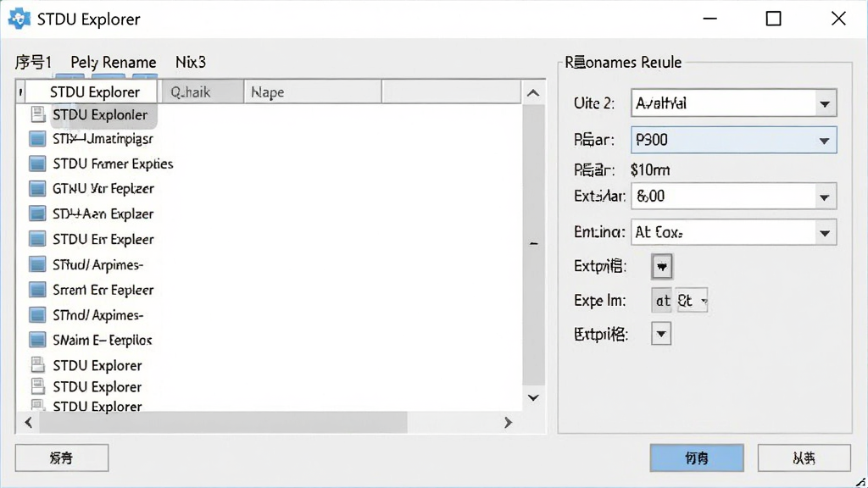
Task: Click the horizontal scrollbar right arrow
Action: (509, 423)
